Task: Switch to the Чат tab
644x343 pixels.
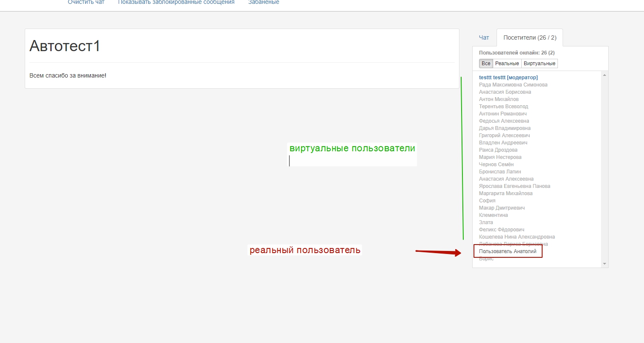Action: (x=484, y=37)
